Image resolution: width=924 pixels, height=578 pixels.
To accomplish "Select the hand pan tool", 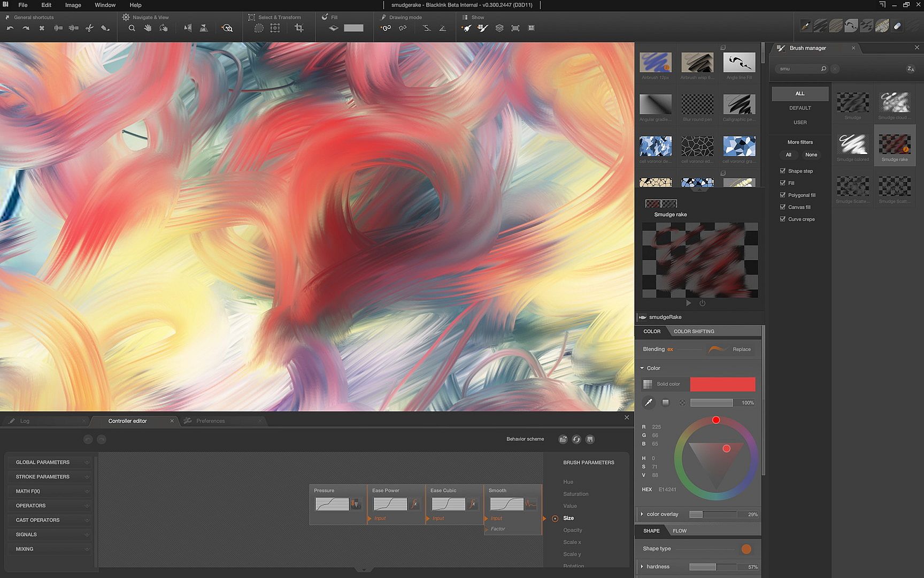I will coord(148,28).
